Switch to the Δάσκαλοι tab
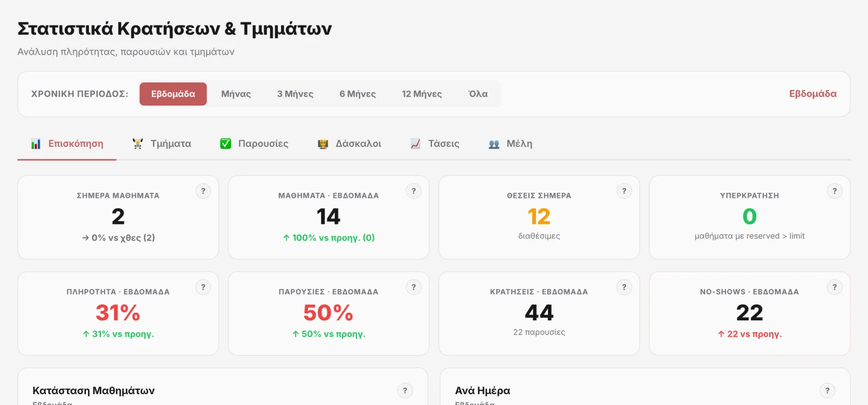This screenshot has width=868, height=405. click(x=349, y=144)
